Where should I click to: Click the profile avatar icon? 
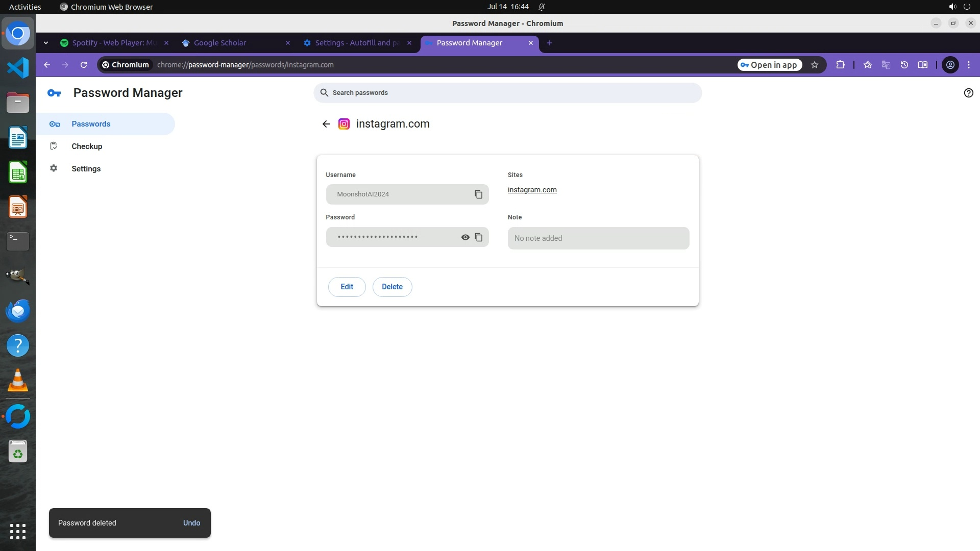coord(950,65)
